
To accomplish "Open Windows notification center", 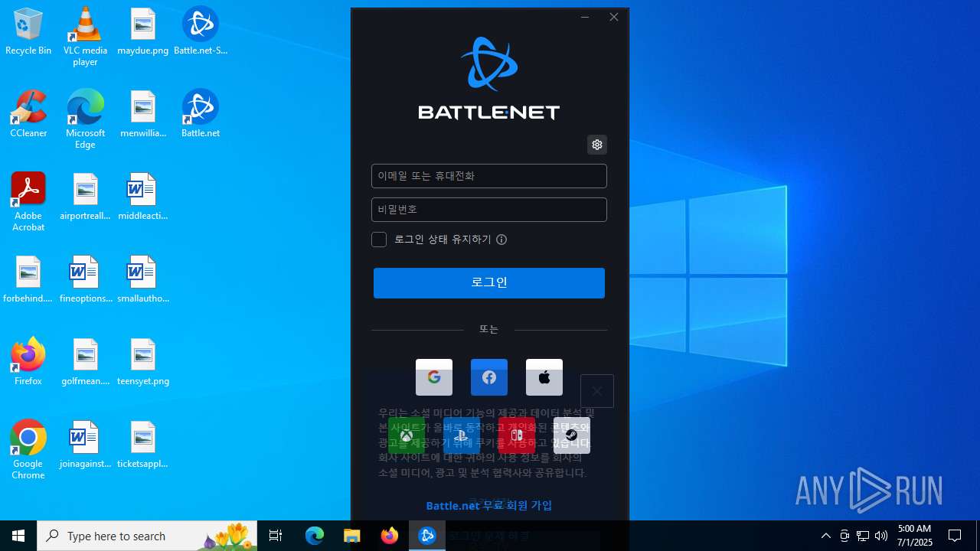I will point(955,536).
